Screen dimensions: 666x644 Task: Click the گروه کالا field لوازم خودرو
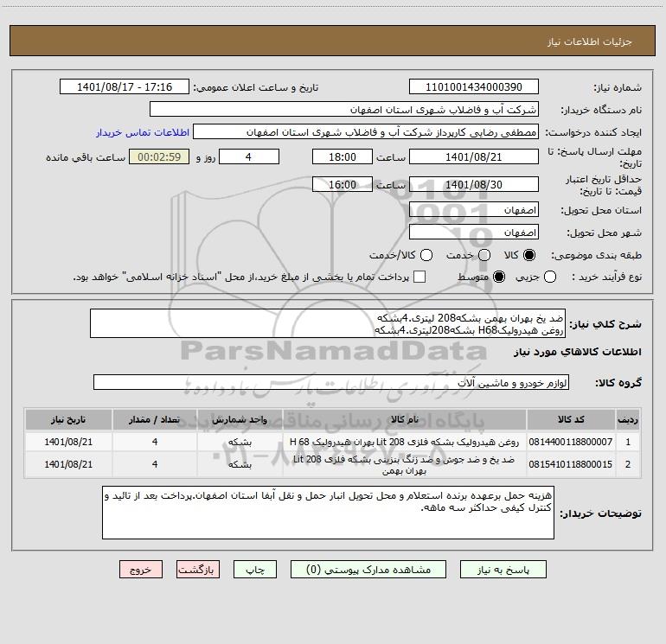[331, 382]
